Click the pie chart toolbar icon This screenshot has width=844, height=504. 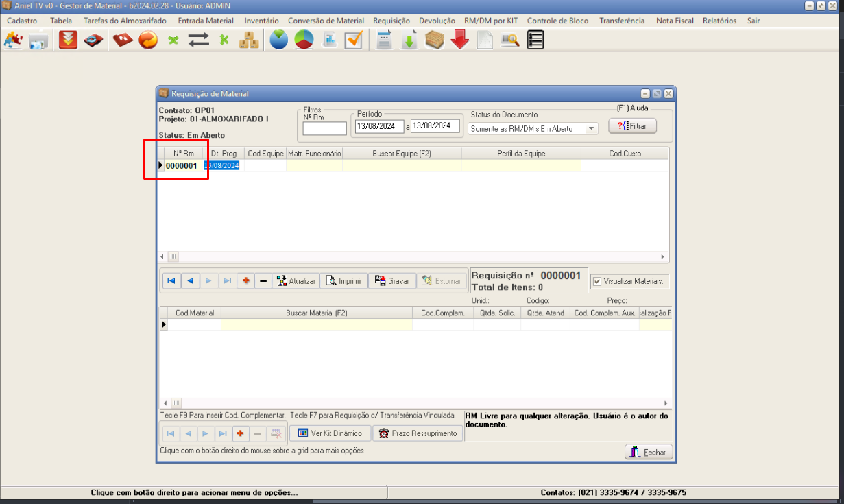tap(304, 40)
